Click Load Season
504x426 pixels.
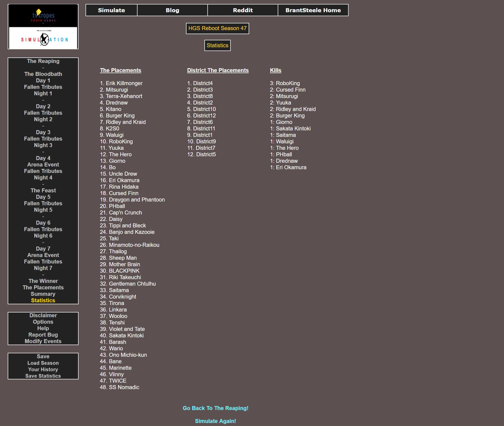[x=43, y=363]
